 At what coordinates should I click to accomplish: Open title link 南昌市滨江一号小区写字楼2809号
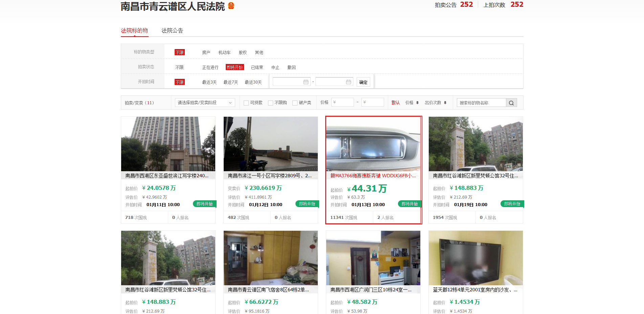pyautogui.click(x=270, y=176)
